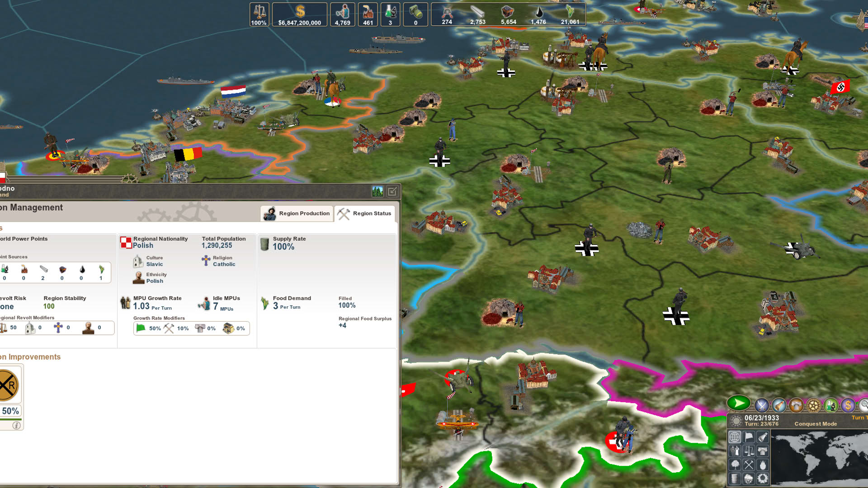
Task: Open the diplomacy scroll menu
Action: click(x=779, y=405)
